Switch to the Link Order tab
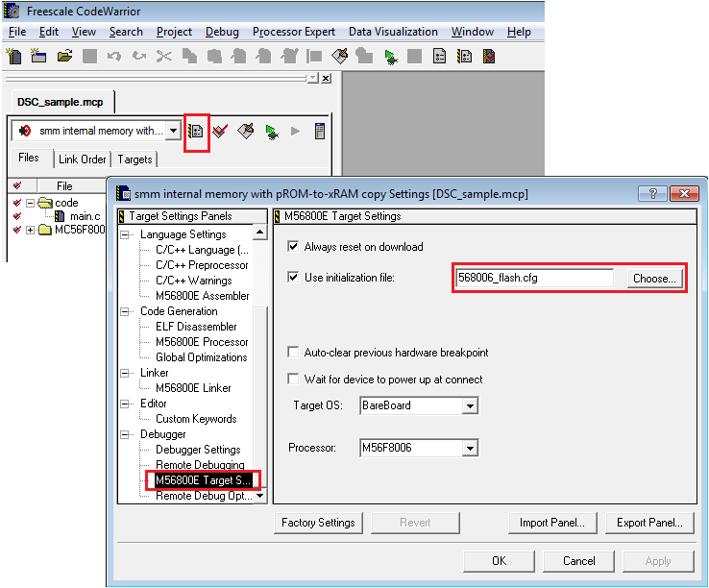The image size is (709, 588). tap(83, 159)
